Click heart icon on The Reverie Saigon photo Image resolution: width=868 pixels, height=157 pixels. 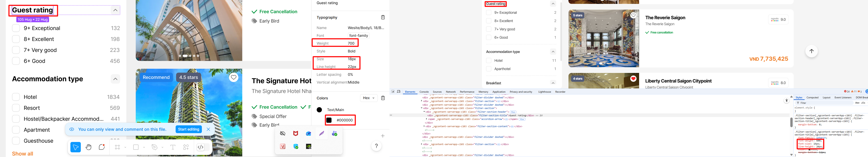pyautogui.click(x=633, y=15)
